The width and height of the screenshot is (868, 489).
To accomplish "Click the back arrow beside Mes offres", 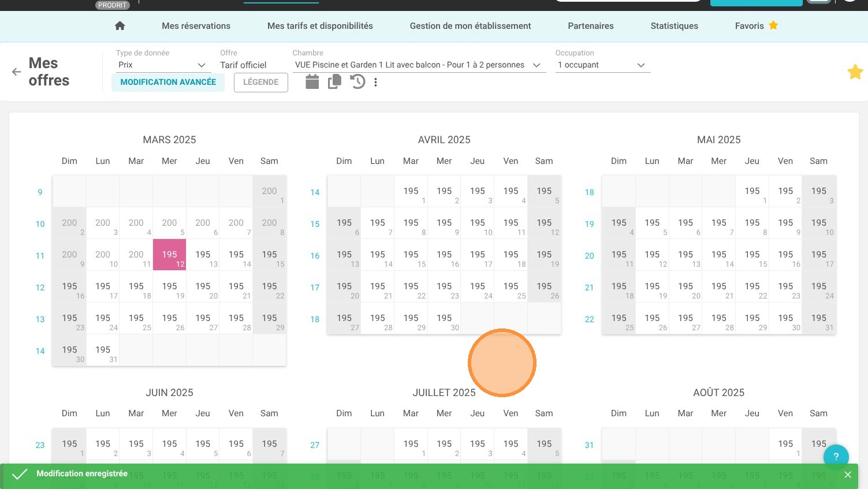I will click(x=16, y=72).
